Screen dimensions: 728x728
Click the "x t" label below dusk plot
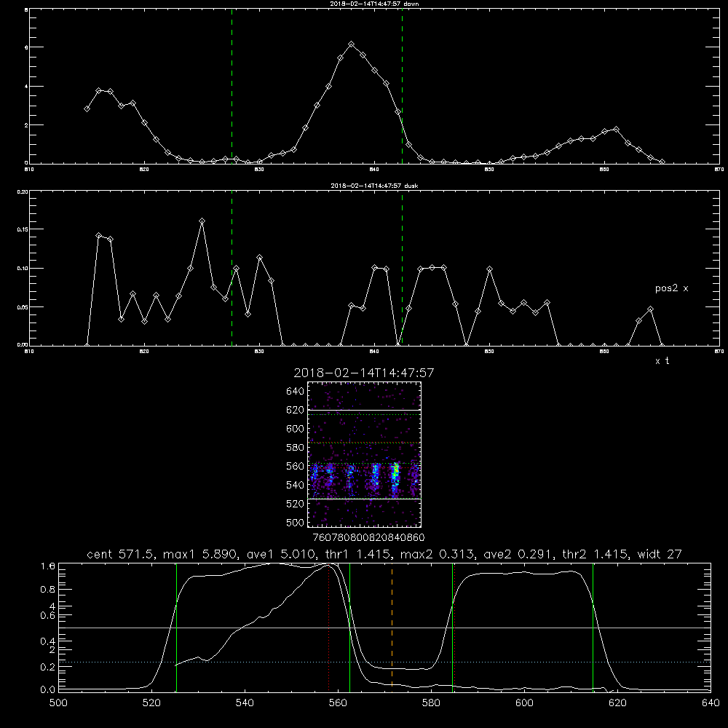[662, 361]
